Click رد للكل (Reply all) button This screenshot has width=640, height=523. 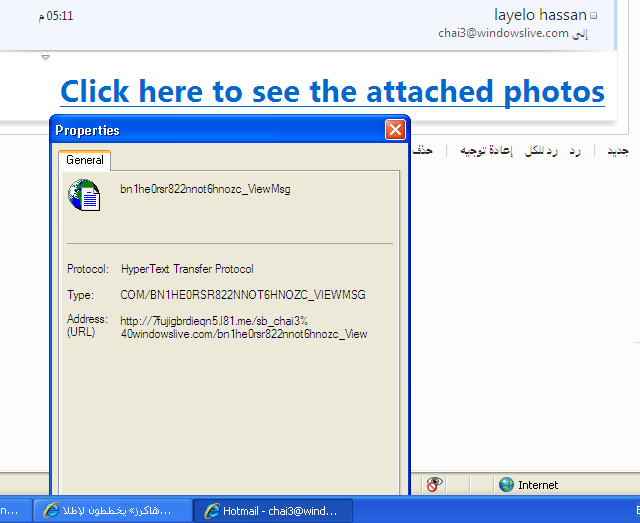click(541, 150)
